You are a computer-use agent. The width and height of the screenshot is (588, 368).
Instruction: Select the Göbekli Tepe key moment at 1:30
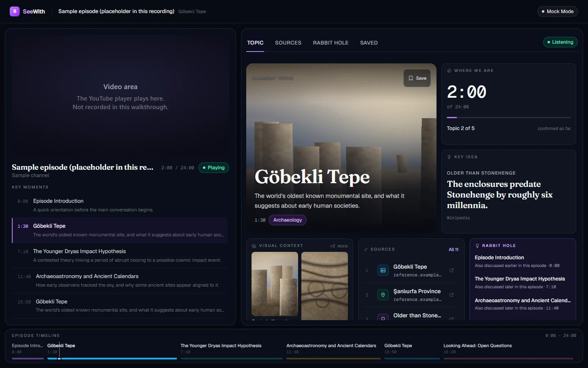(120, 230)
